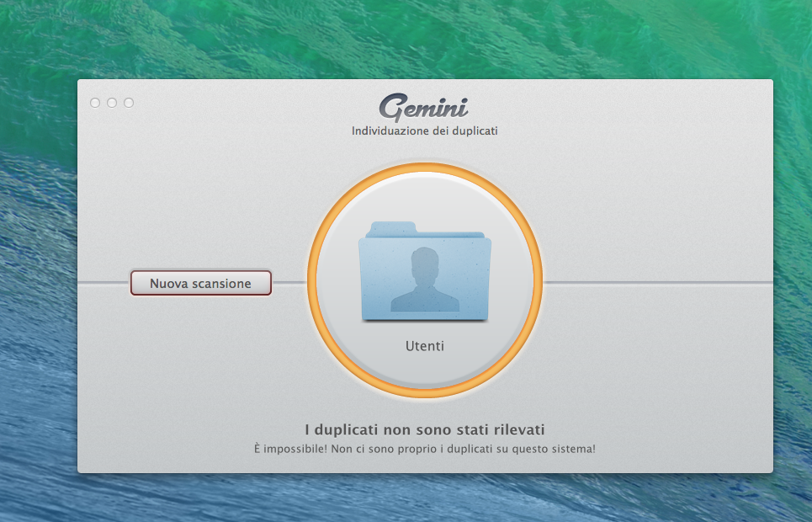Click 'I duplicati non sono stati rilevati' message

click(425, 429)
